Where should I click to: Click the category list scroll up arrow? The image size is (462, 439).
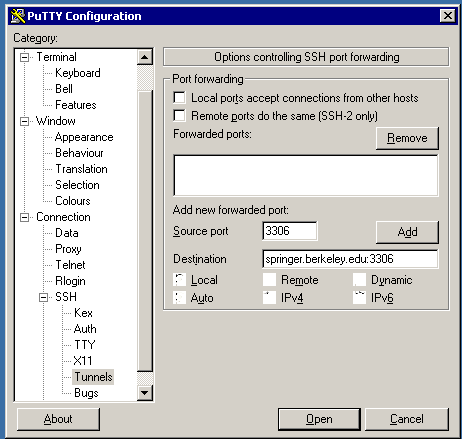[145, 57]
